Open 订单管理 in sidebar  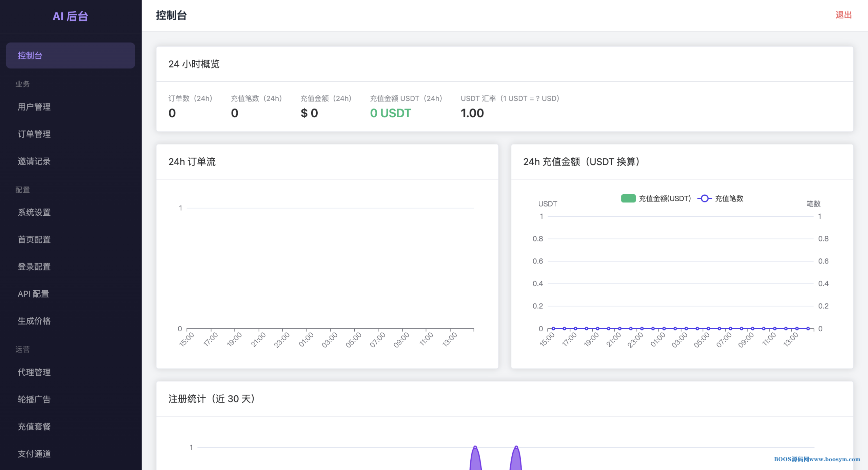click(34, 134)
